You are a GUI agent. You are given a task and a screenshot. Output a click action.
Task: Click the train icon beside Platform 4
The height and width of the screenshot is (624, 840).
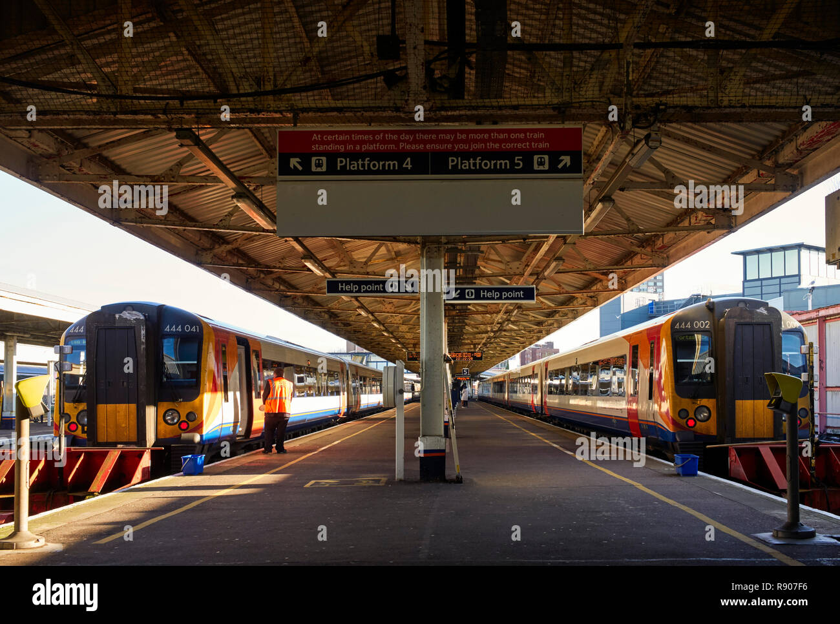[x=318, y=164]
